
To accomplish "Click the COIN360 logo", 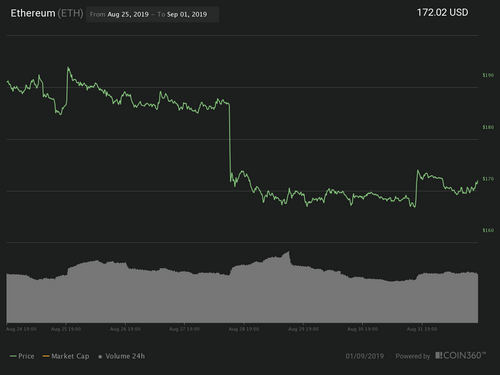I will coord(460,355).
